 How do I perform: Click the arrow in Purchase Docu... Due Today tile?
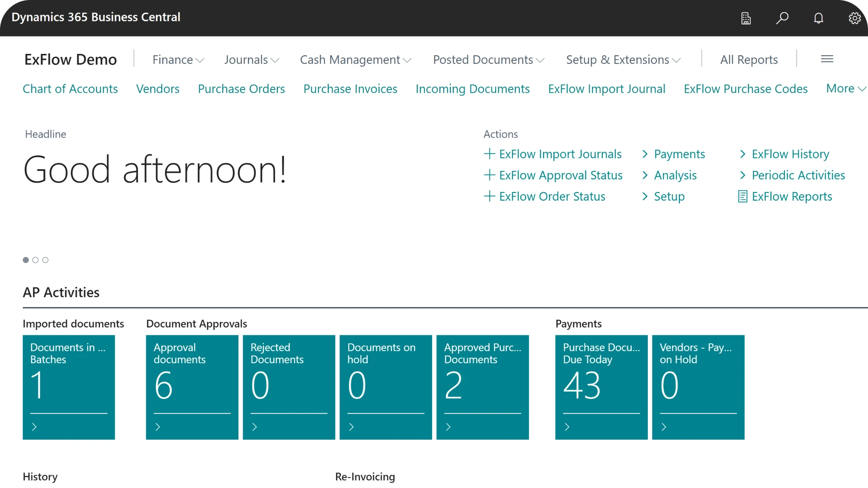[x=567, y=427]
